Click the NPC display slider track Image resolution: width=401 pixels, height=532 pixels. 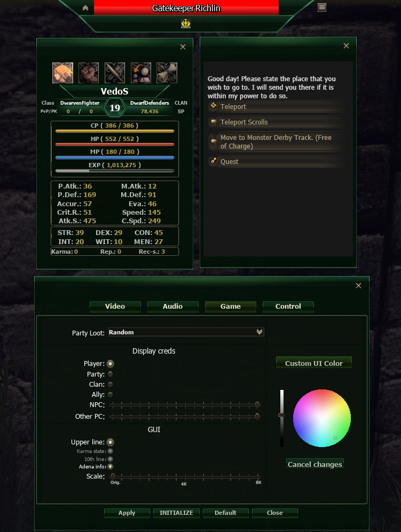(185, 405)
